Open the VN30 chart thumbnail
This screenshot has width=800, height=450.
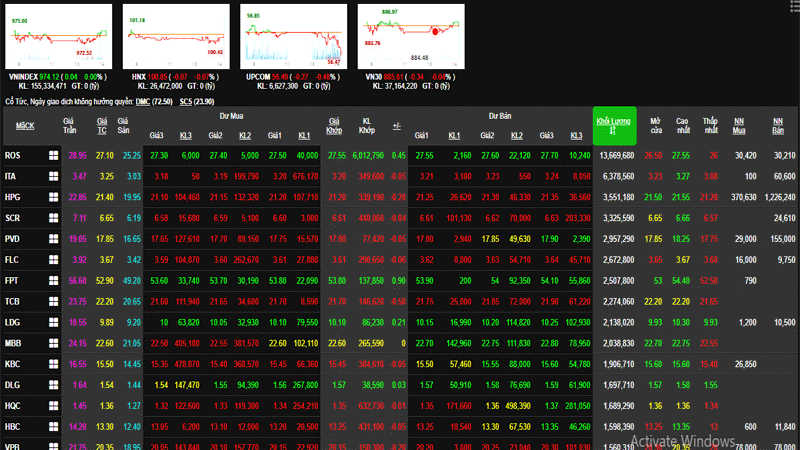pyautogui.click(x=411, y=36)
